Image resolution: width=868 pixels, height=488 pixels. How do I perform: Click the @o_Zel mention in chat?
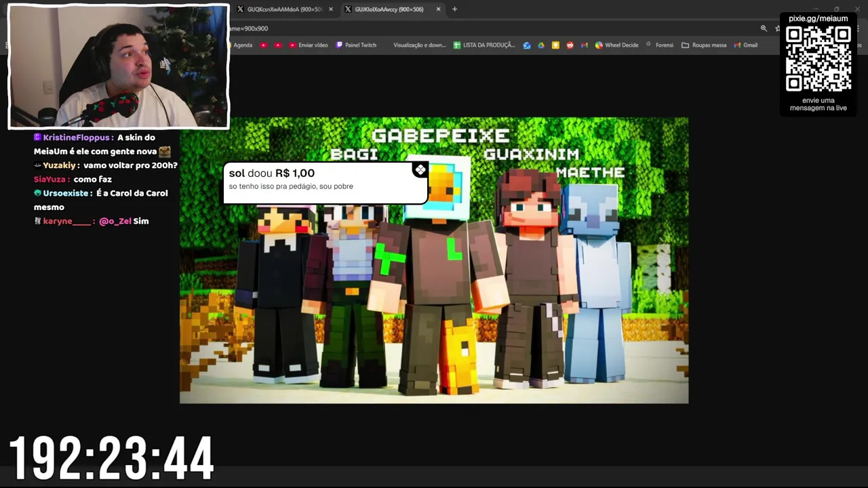click(x=115, y=221)
